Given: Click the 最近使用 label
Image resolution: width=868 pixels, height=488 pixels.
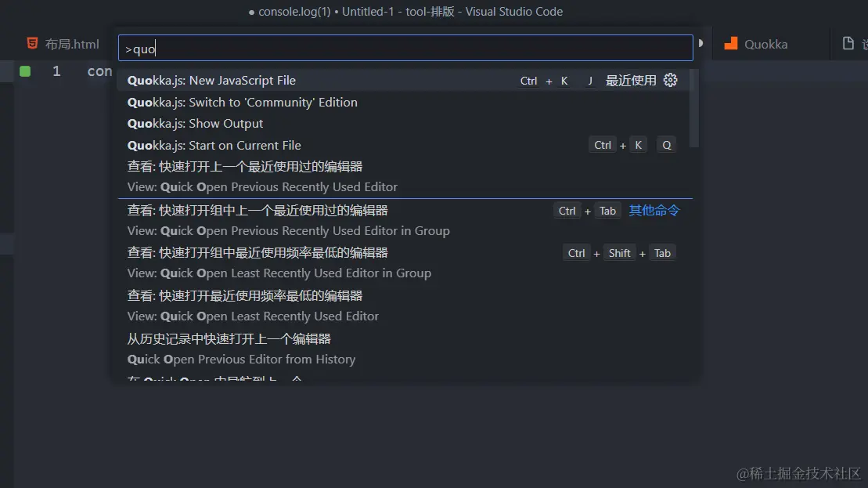Looking at the screenshot, I should [x=631, y=81].
